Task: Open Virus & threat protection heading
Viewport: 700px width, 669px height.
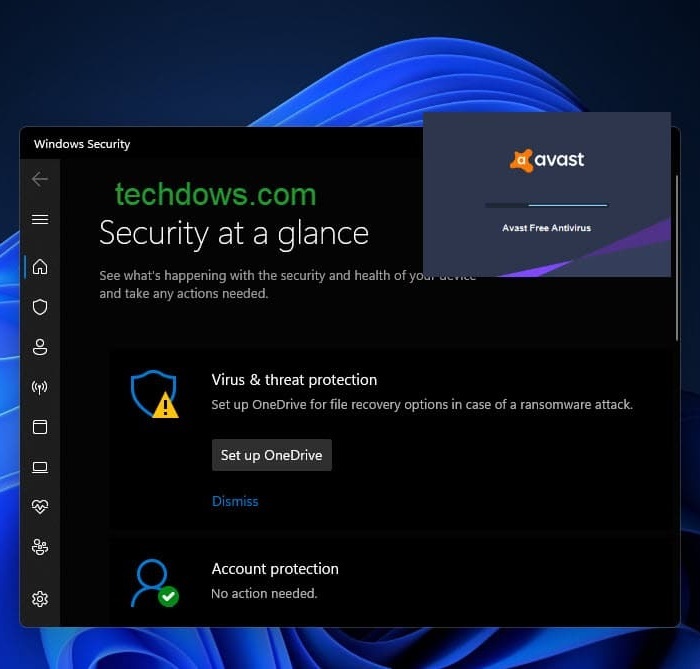Action: (294, 380)
